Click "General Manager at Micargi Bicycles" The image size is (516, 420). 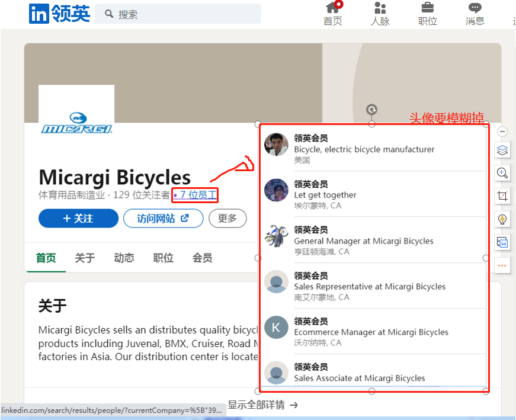click(x=364, y=241)
